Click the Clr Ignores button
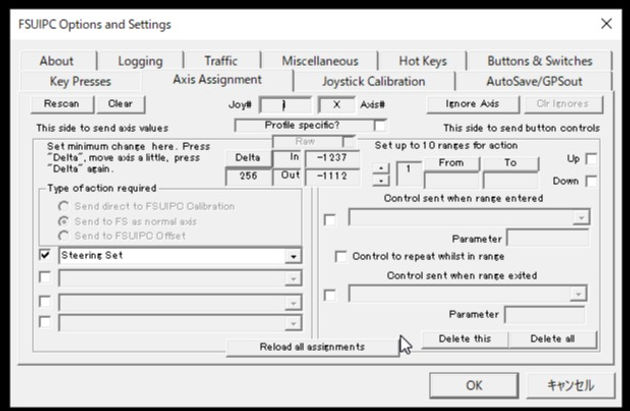Viewport: 630px width, 411px height. (563, 104)
